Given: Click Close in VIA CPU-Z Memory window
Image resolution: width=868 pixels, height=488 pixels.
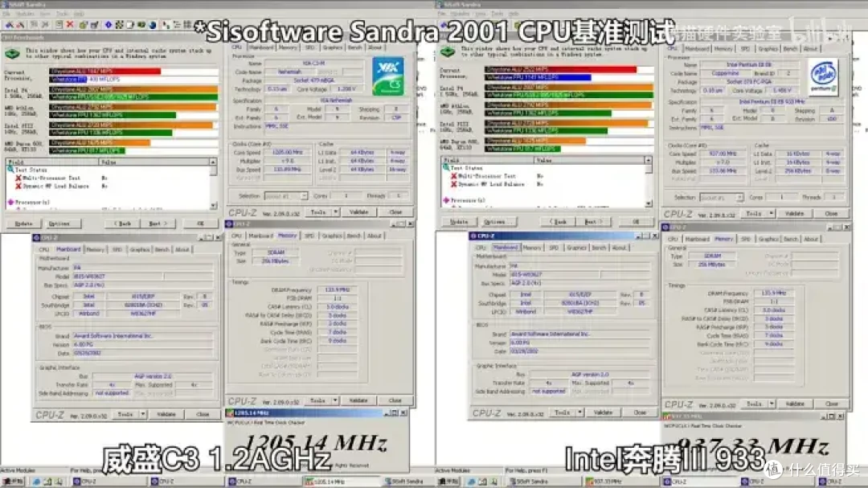Looking at the screenshot, I should pos(395,400).
